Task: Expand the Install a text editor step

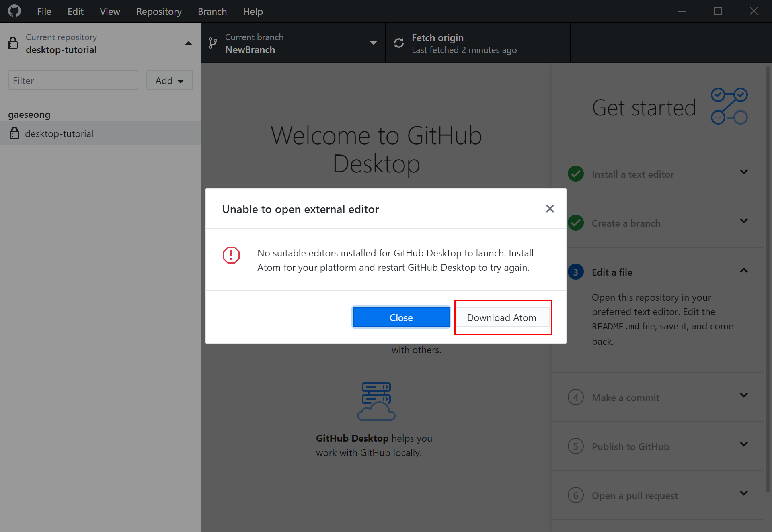Action: tap(744, 172)
